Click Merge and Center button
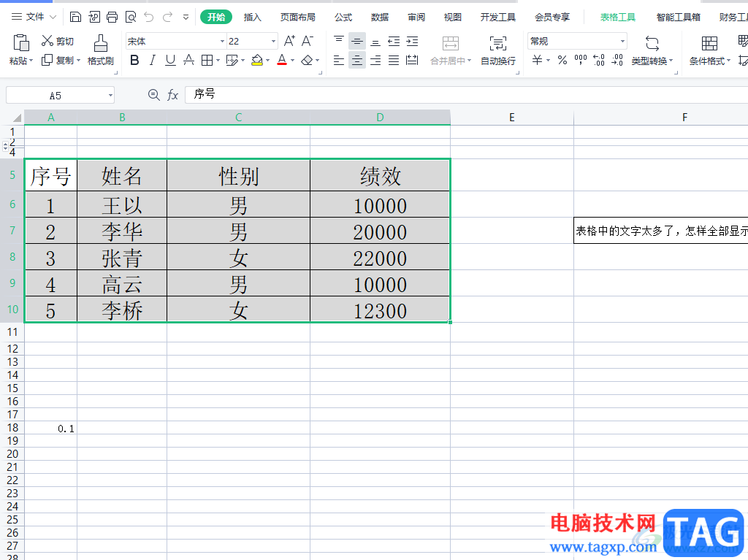This screenshot has height=560, width=748. coord(450,50)
